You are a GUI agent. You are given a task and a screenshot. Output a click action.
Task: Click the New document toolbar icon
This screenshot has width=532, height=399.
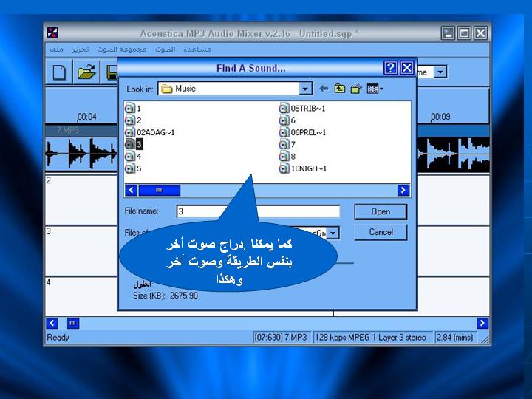[x=59, y=72]
